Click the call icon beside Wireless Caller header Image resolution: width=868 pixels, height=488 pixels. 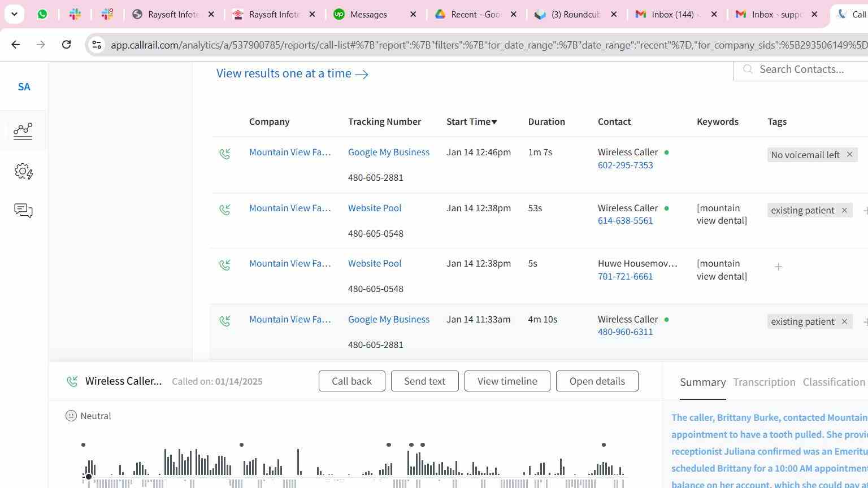(x=72, y=381)
